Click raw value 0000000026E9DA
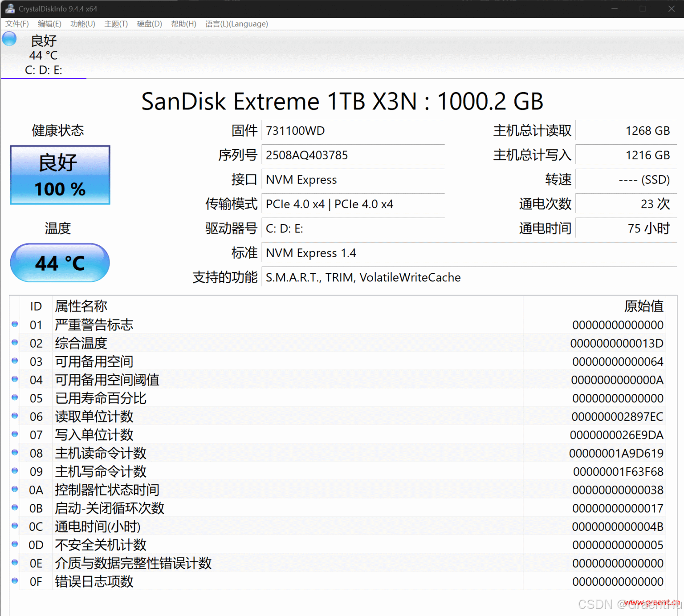The height and width of the screenshot is (616, 684). point(617,435)
